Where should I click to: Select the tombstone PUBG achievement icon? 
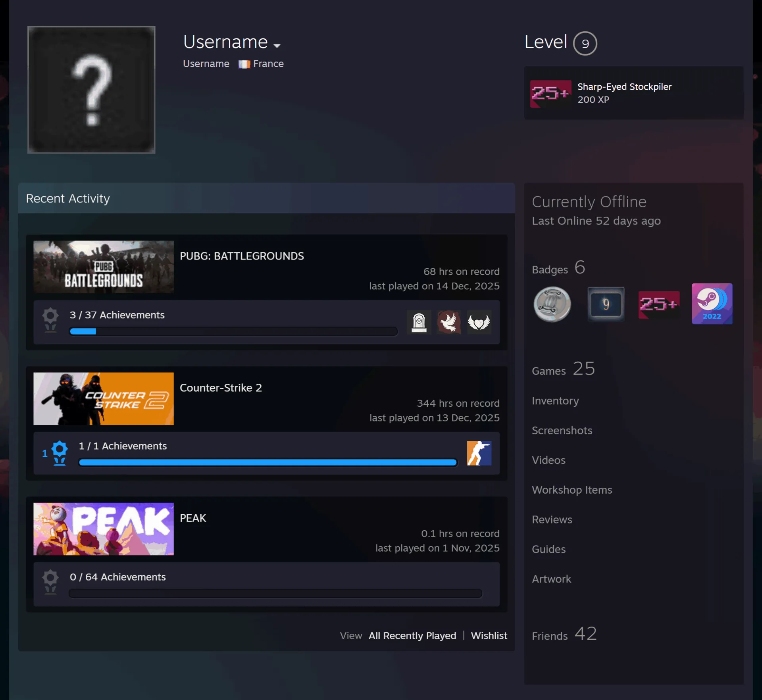[419, 322]
